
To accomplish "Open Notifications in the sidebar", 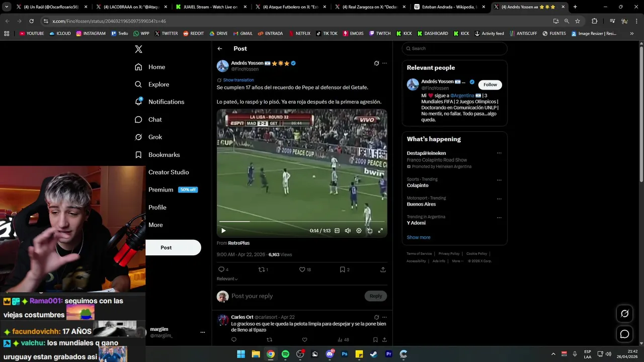I will pos(159,102).
